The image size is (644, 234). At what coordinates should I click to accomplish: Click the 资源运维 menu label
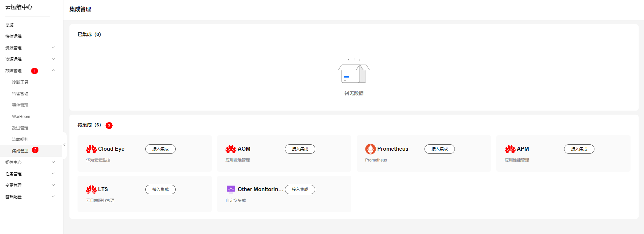[13, 59]
